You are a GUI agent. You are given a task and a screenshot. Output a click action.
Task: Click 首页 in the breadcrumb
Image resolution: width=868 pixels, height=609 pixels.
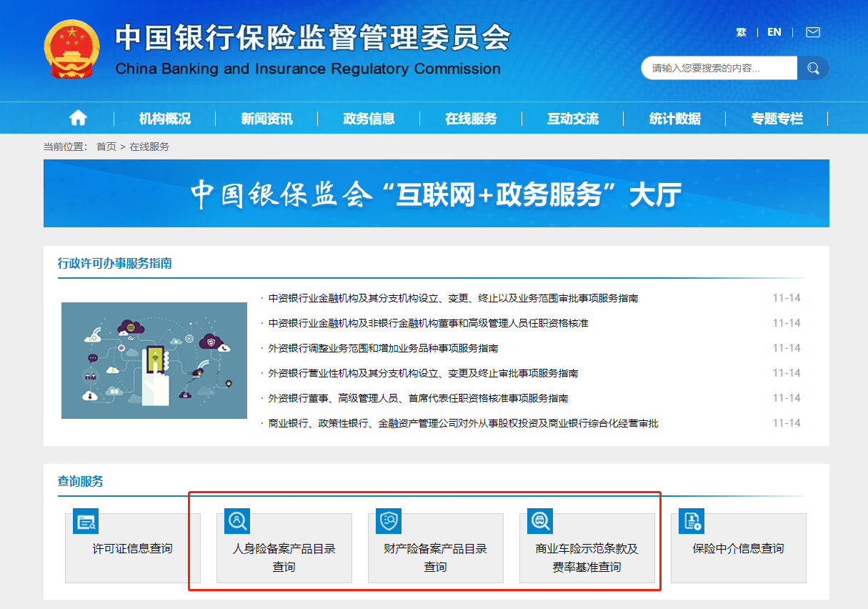106,147
